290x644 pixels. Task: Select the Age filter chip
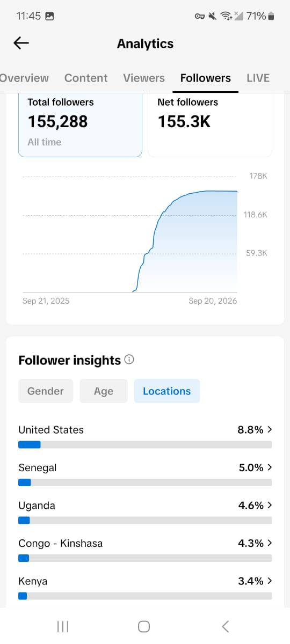tap(104, 391)
